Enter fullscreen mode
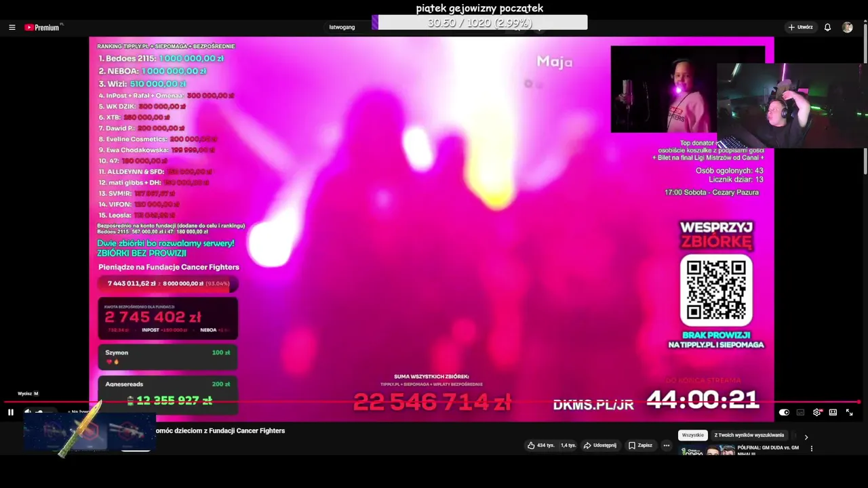 pyautogui.click(x=849, y=412)
